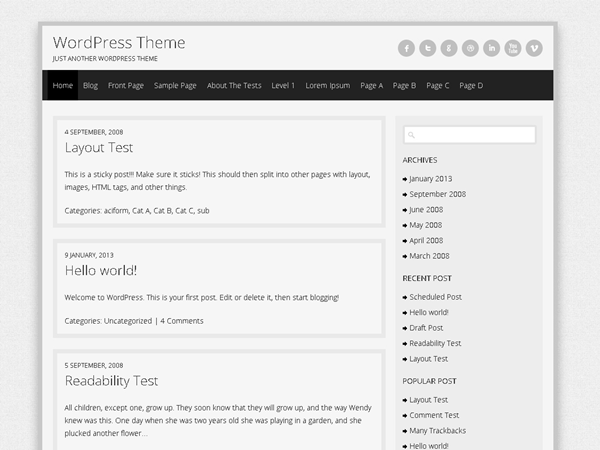Open January 2013 archive
The height and width of the screenshot is (450, 600).
click(431, 179)
